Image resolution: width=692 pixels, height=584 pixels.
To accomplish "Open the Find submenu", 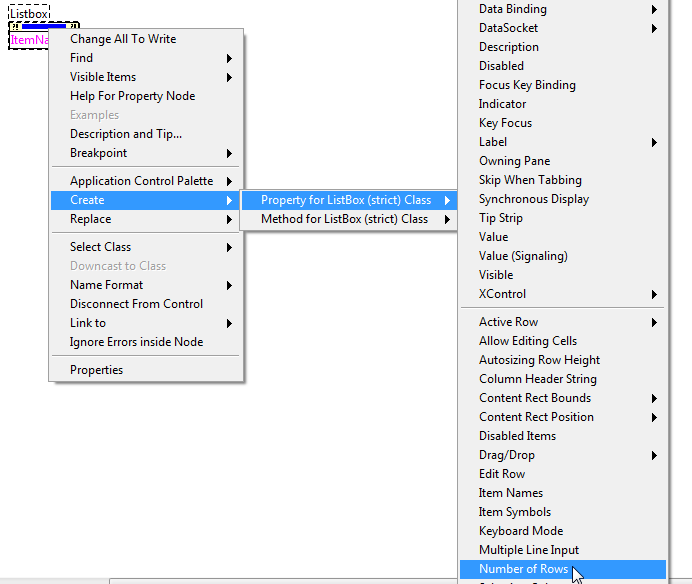I will (x=146, y=58).
